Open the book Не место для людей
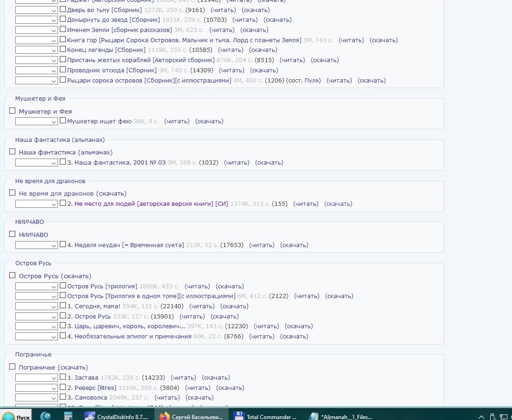 pos(151,204)
